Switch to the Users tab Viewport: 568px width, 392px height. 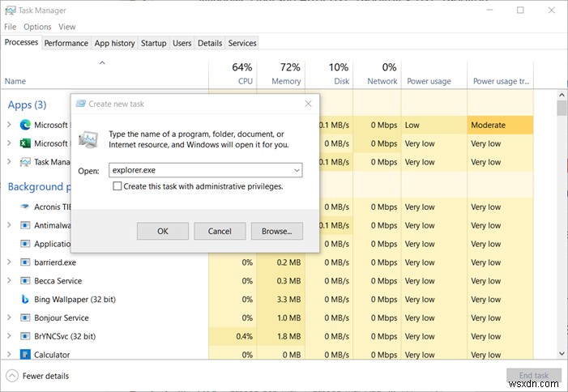pos(182,43)
